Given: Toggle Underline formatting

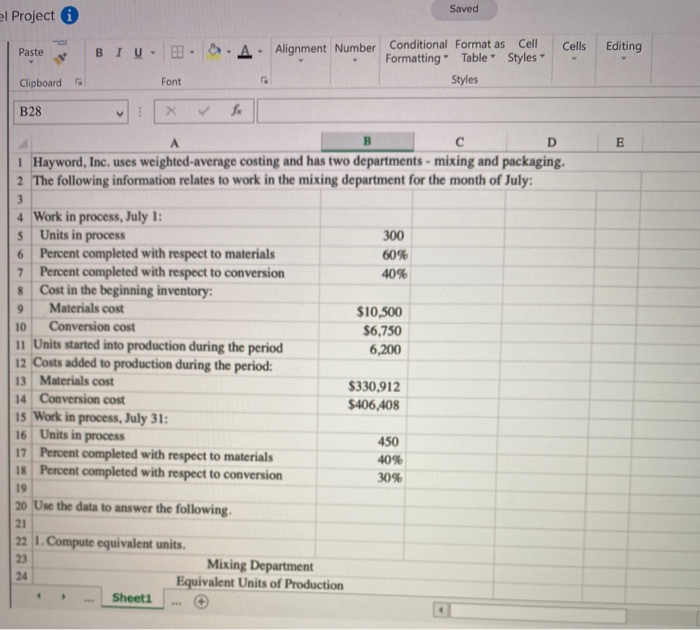Looking at the screenshot, I should (x=138, y=53).
